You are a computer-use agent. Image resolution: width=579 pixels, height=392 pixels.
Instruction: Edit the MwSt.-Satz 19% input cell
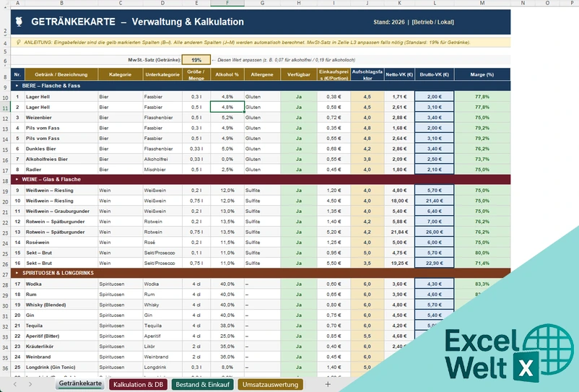tap(196, 60)
